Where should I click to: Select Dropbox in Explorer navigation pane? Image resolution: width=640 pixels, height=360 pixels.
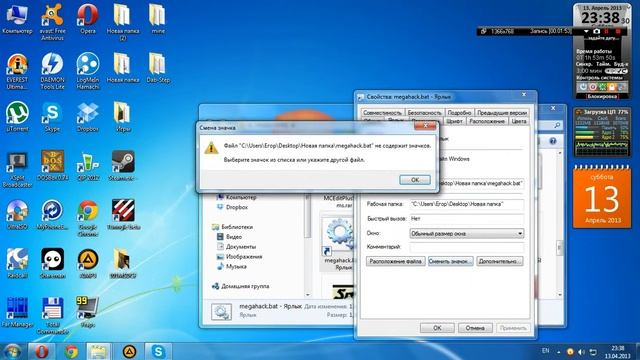[x=232, y=207]
